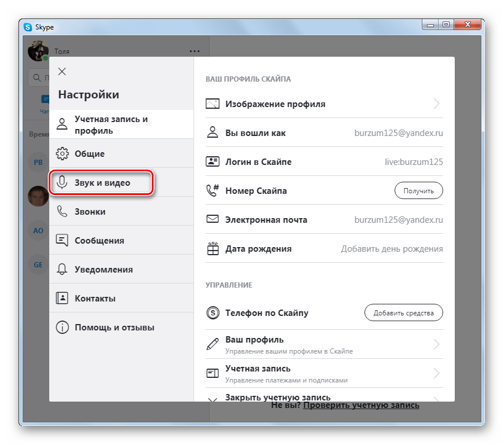Close the settings panel with the X icon
Screen dimensions: 504x445
tap(62, 72)
